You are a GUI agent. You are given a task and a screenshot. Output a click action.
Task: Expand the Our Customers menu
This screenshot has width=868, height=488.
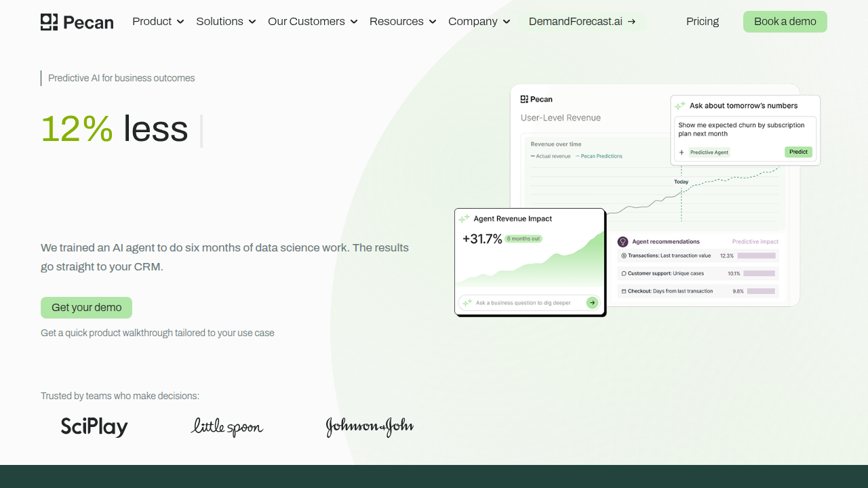pyautogui.click(x=313, y=22)
